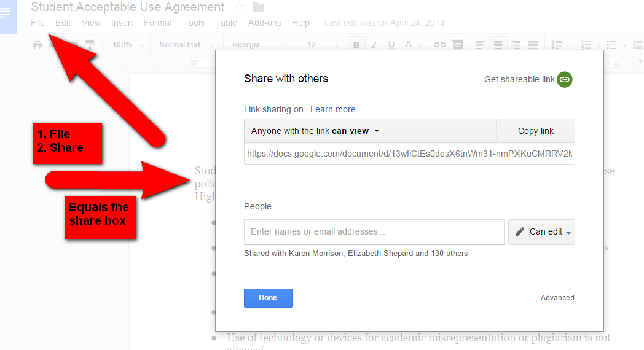Apply a bulleted list
The image size is (644, 350).
pos(611,45)
